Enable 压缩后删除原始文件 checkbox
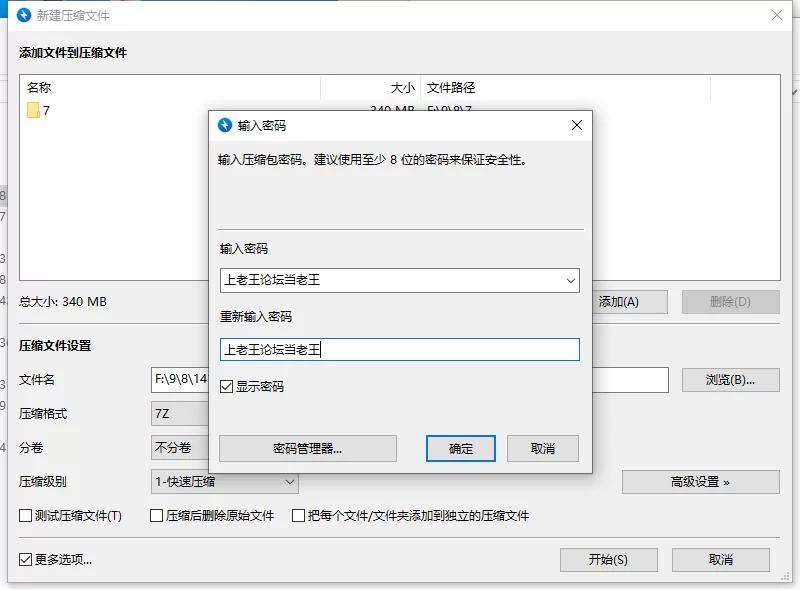800x590 pixels. coord(157,515)
